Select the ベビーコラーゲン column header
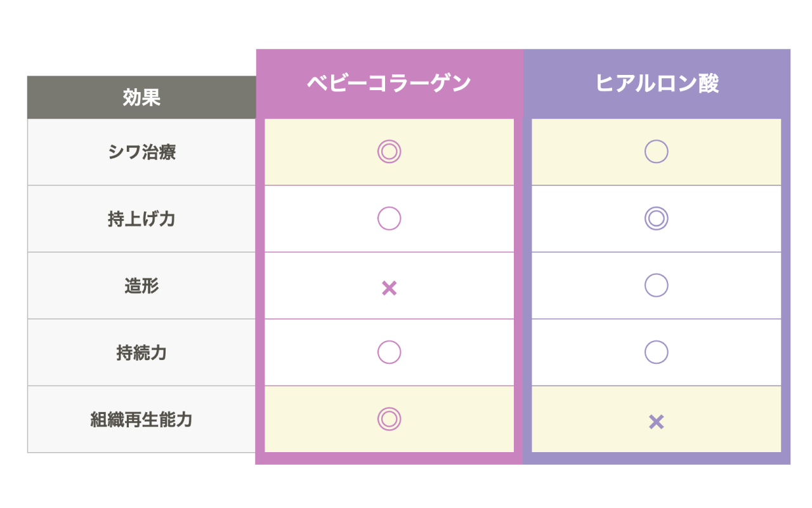 click(389, 84)
